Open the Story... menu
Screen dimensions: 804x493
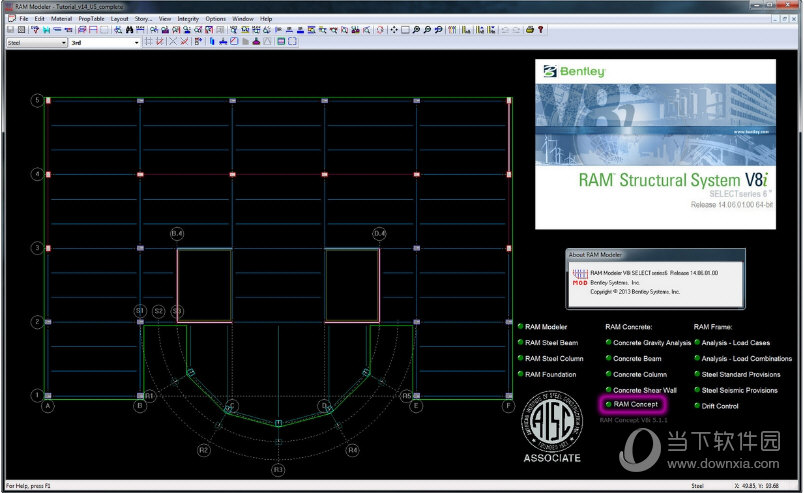pyautogui.click(x=144, y=18)
